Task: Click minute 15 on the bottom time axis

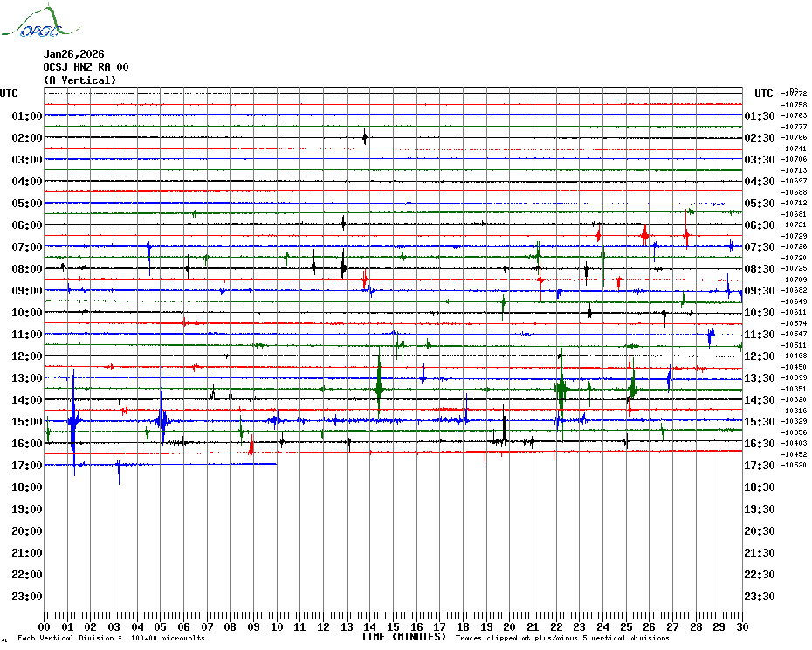Action: point(393,626)
